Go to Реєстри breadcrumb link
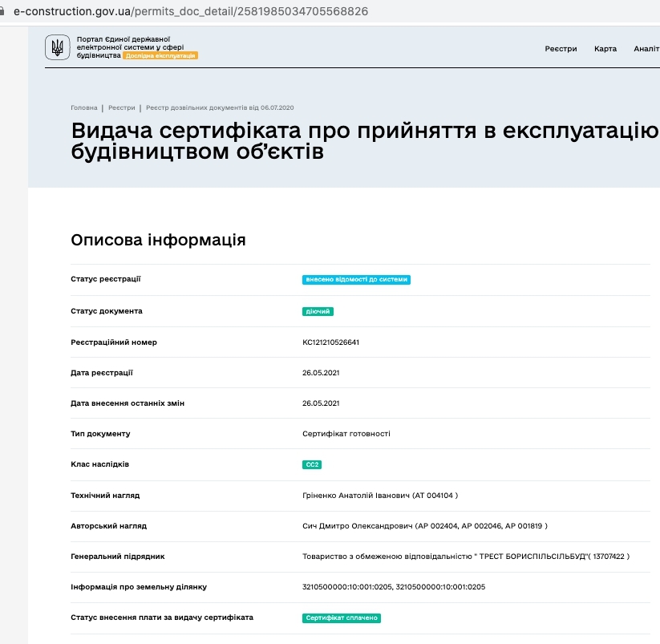660x644 pixels. point(122,107)
